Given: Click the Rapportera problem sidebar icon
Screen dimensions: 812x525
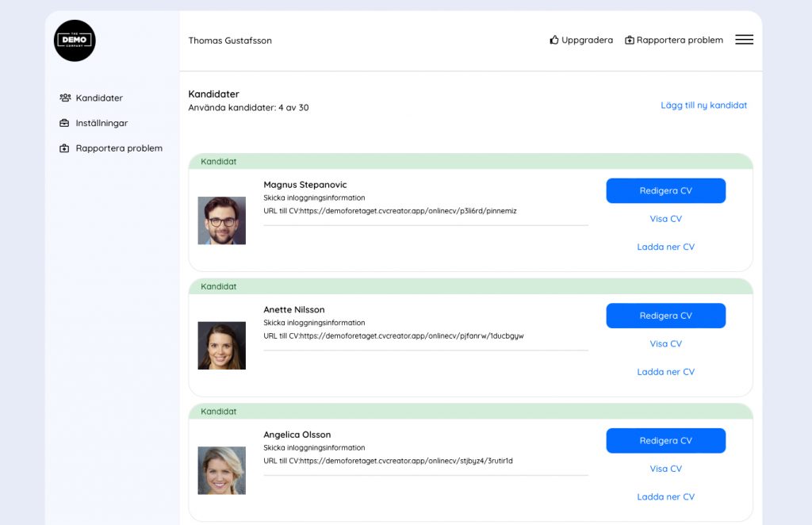Looking at the screenshot, I should [x=65, y=148].
